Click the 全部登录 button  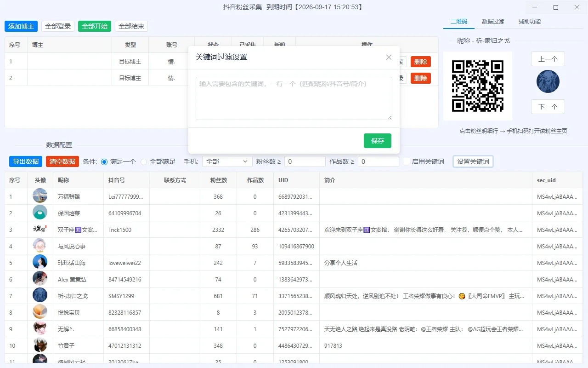[58, 26]
